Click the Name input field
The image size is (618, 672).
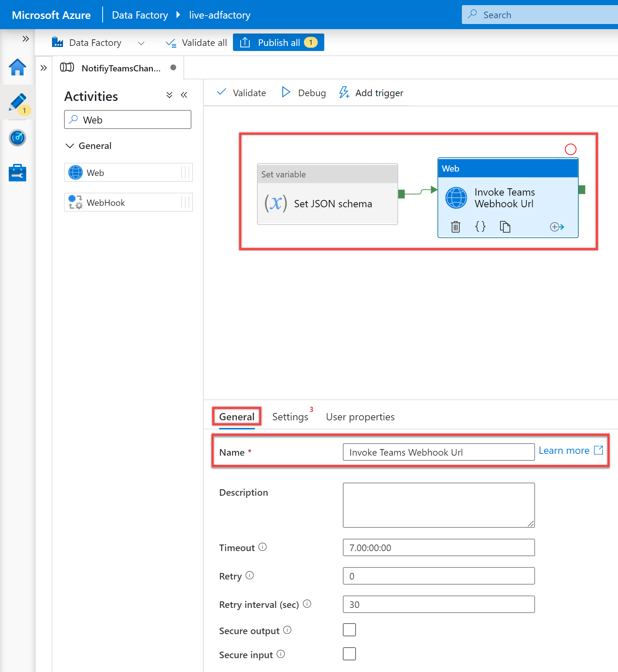(x=439, y=452)
